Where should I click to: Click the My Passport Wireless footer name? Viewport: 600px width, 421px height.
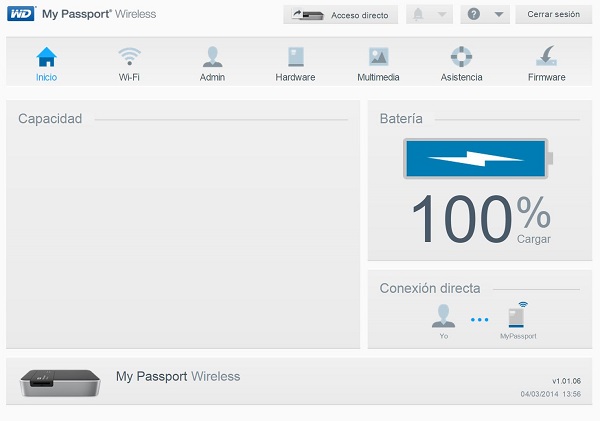click(178, 377)
